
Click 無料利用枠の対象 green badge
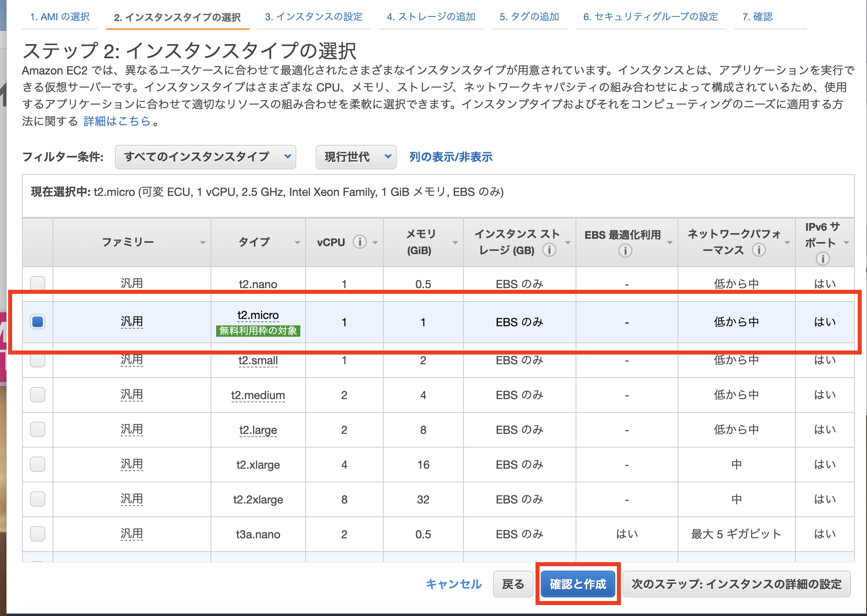click(x=258, y=331)
